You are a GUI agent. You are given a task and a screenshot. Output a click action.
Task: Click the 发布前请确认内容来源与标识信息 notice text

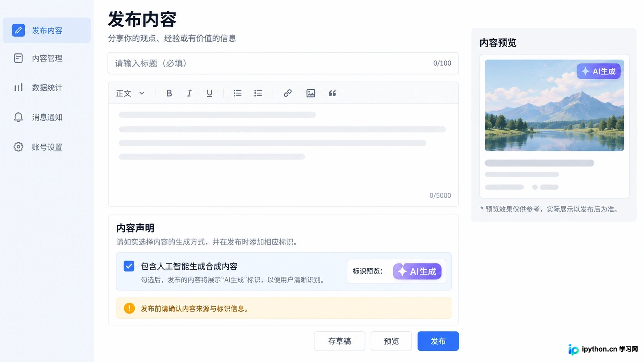196,309
